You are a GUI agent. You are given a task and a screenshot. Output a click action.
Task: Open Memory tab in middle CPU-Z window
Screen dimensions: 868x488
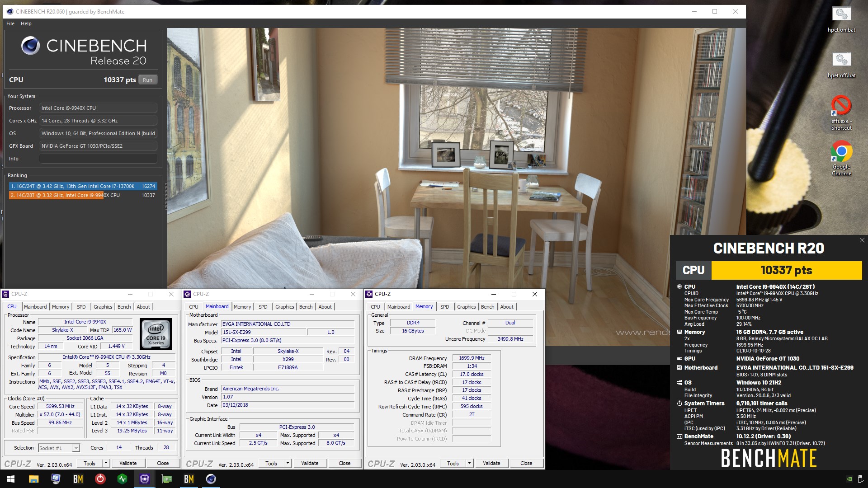242,307
